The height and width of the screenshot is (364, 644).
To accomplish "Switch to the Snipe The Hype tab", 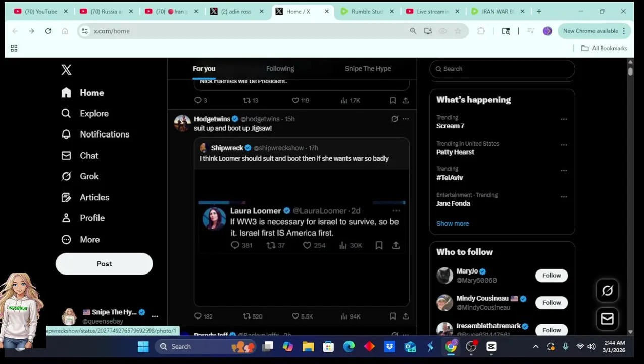I will (x=368, y=69).
